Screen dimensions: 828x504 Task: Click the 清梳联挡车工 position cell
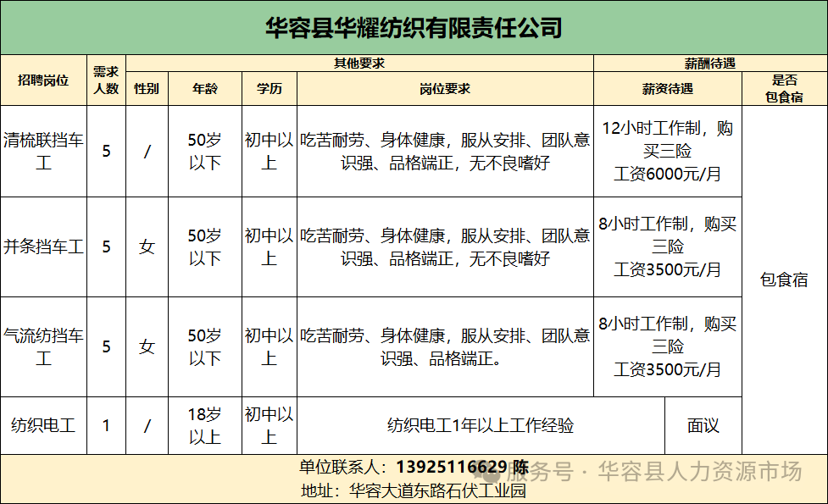(43, 152)
